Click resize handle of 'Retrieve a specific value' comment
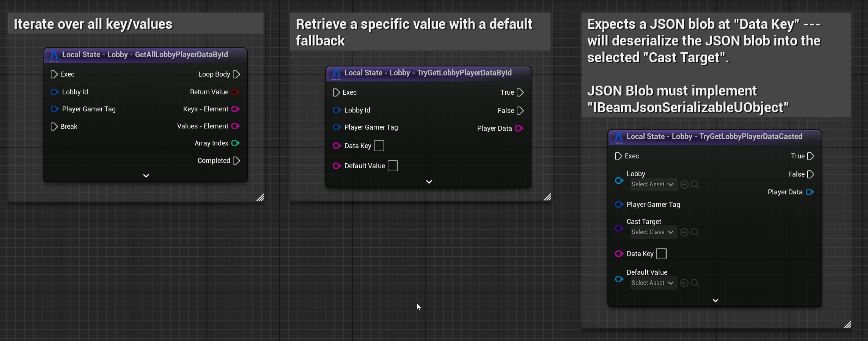This screenshot has width=868, height=341. coord(547,197)
